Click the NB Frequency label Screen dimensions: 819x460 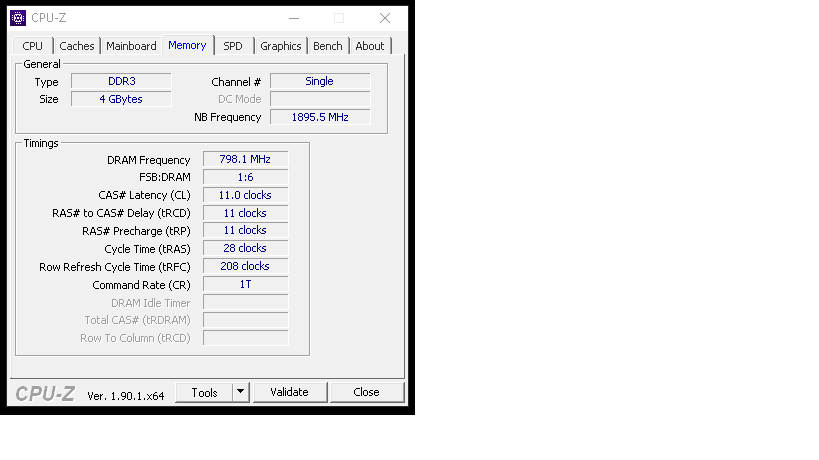[227, 117]
